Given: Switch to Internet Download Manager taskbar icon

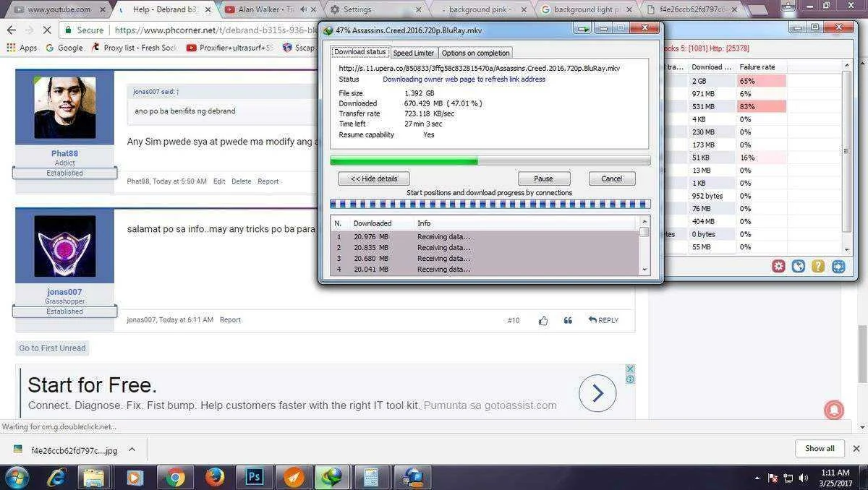Looking at the screenshot, I should [x=333, y=478].
